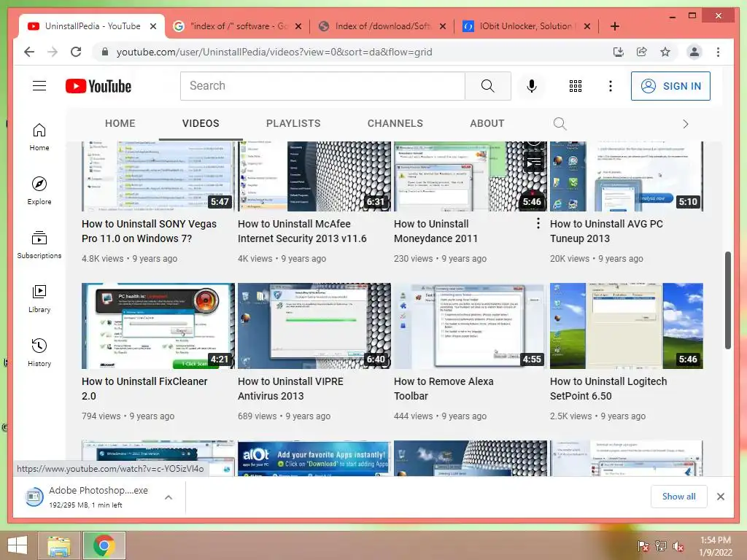This screenshot has height=560, width=747.
Task: Click the address bar URL
Action: 274,52
